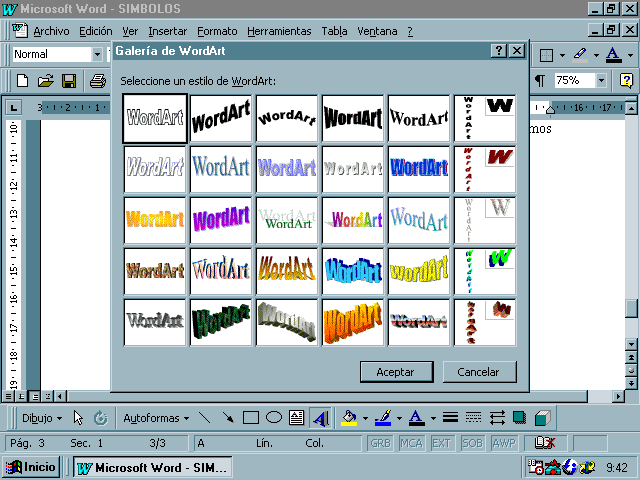Image resolution: width=640 pixels, height=480 pixels.
Task: Click the Cancelar button
Action: click(x=480, y=372)
